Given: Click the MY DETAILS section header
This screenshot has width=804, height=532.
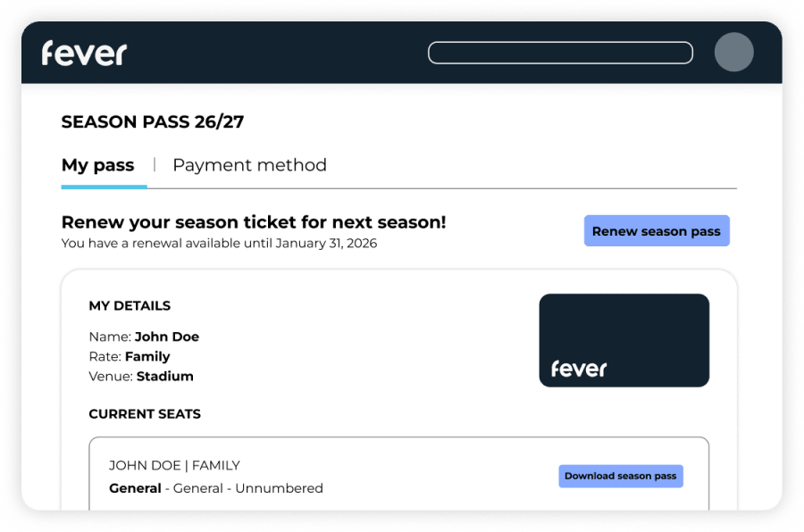Looking at the screenshot, I should [x=129, y=305].
